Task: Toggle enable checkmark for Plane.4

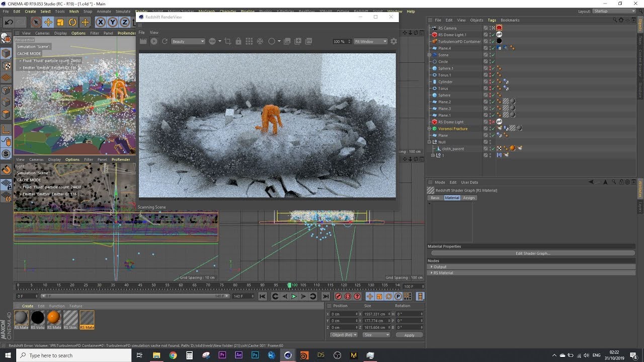Action: tap(493, 48)
